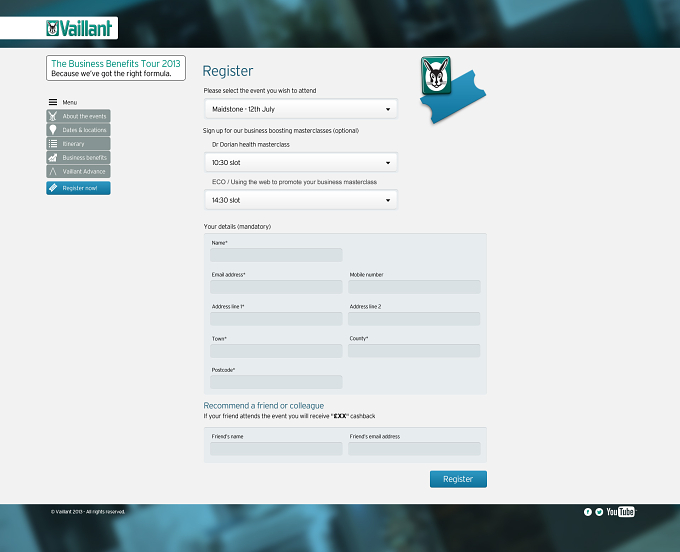Open the Facebook page via footer icon
Viewport: 680px width, 552px height.
tap(588, 512)
